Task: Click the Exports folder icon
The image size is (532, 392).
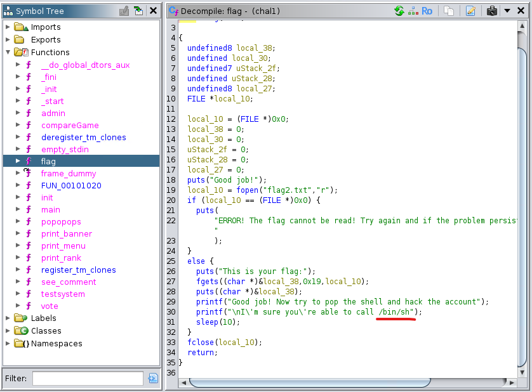Action: click(19, 40)
